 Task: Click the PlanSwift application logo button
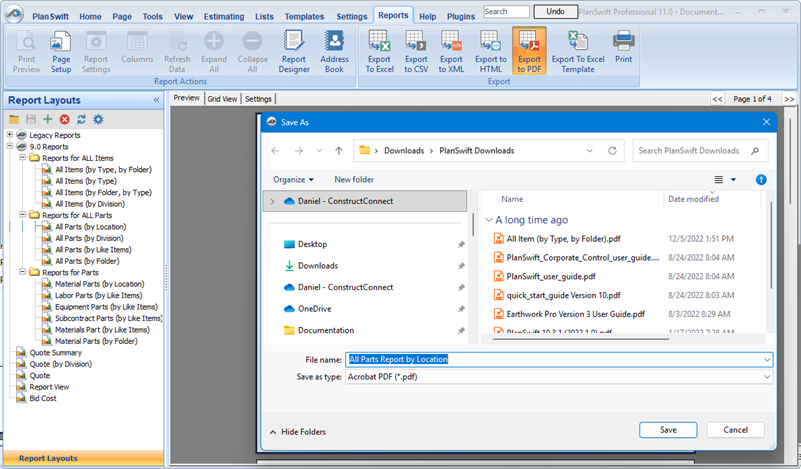pyautogui.click(x=14, y=14)
